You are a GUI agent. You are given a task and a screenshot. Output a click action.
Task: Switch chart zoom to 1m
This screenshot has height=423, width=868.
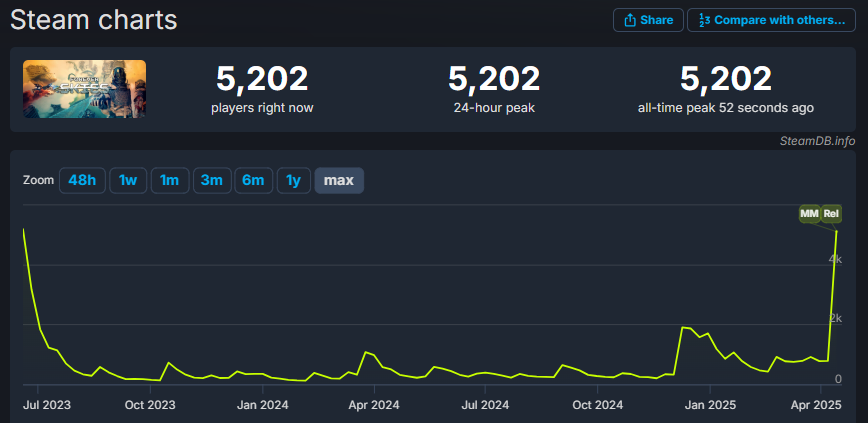(x=169, y=180)
